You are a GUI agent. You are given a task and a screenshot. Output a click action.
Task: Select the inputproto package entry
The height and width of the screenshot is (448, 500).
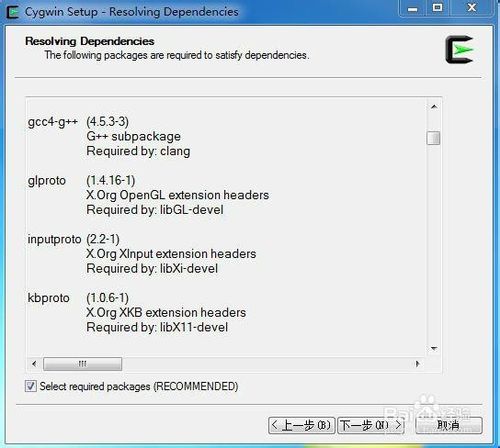click(55, 239)
